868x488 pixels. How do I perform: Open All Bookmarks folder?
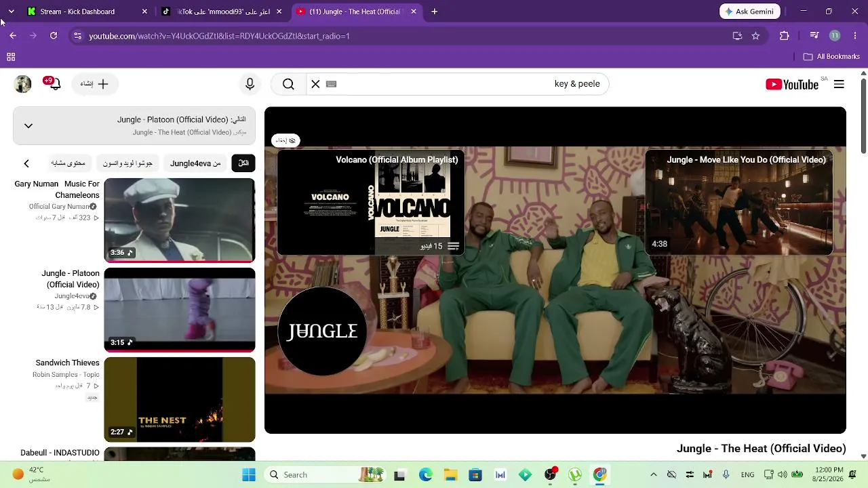click(x=831, y=57)
